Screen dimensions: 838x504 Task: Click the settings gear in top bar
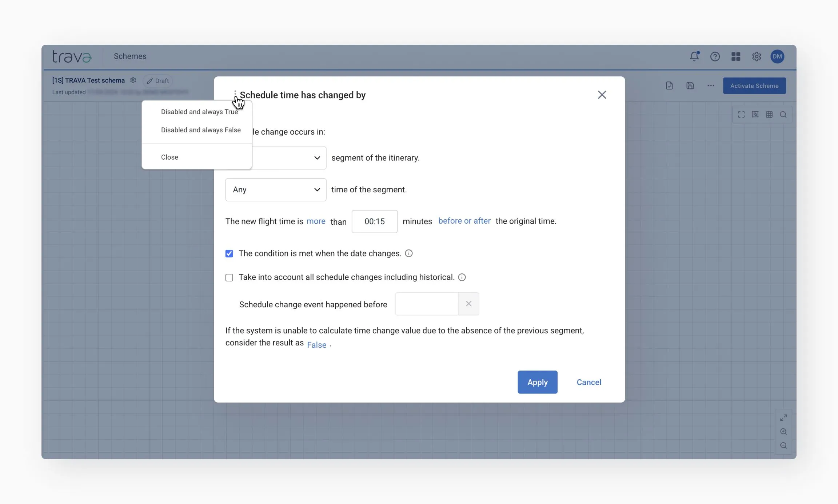[757, 56]
